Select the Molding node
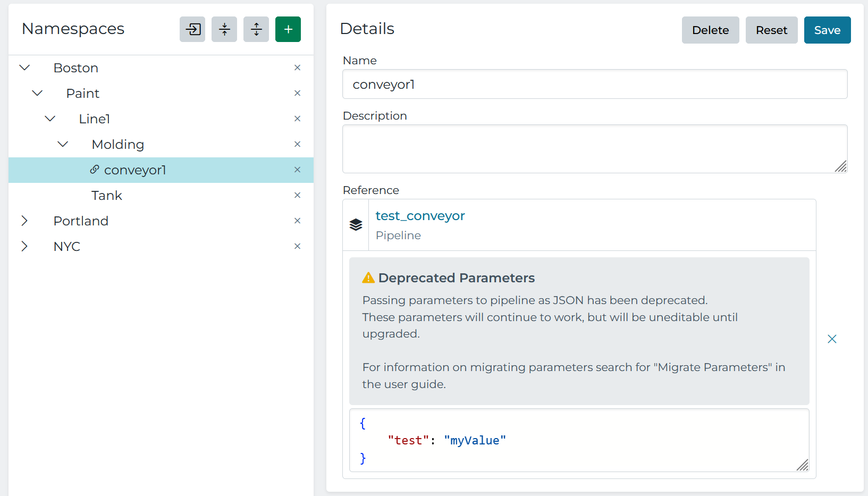The width and height of the screenshot is (868, 496). tap(118, 145)
